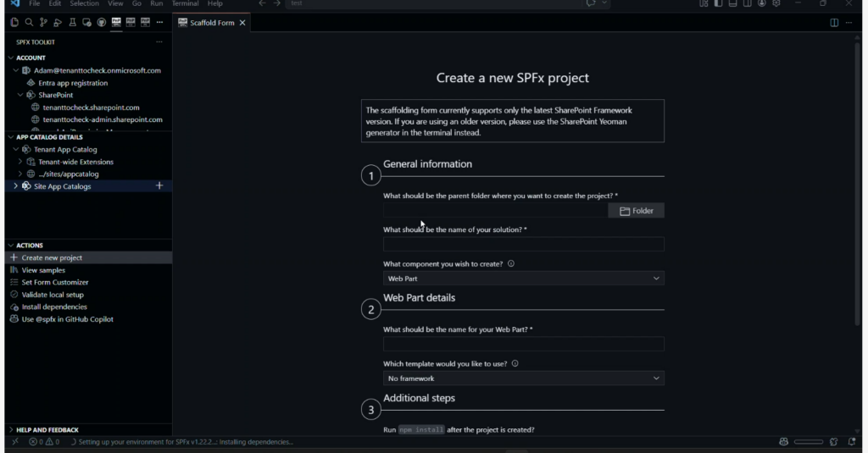This screenshot has width=868, height=453.
Task: Click the plus icon beside Site App Catalogs
Action: pyautogui.click(x=159, y=186)
